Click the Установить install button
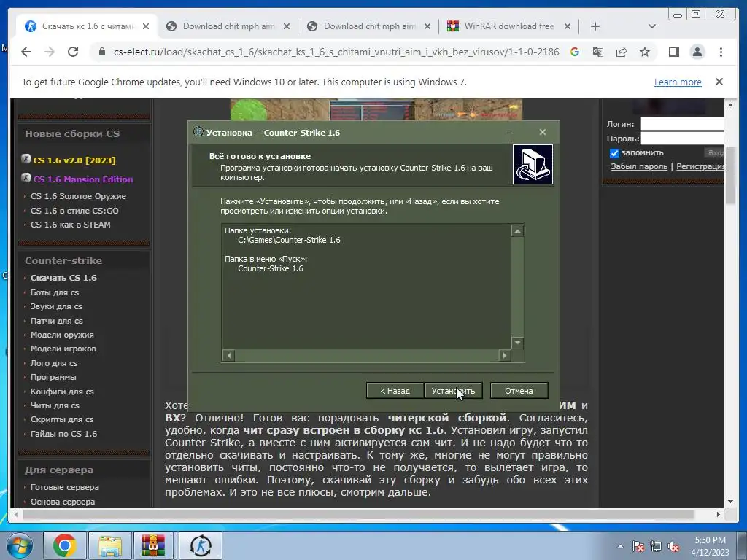 453,391
